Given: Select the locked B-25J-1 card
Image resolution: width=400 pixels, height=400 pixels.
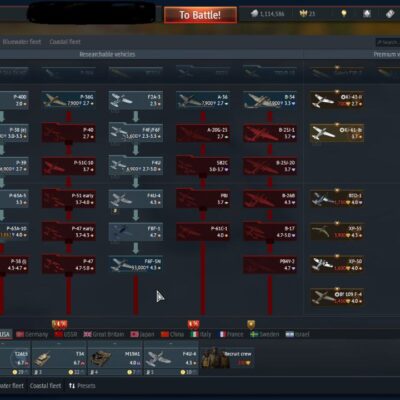Looking at the screenshot, I should pyautogui.click(x=270, y=133).
